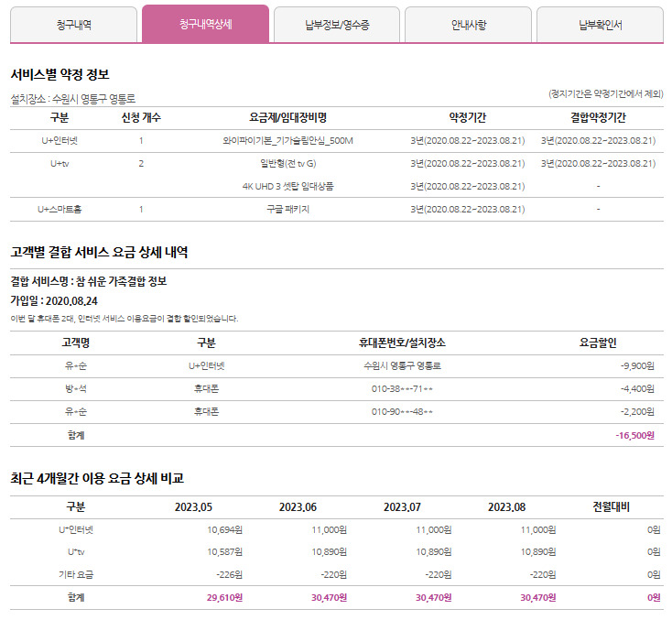
Task: Select the 4K UHD 3 셋탑 임대상품 entry
Action: tap(287, 186)
